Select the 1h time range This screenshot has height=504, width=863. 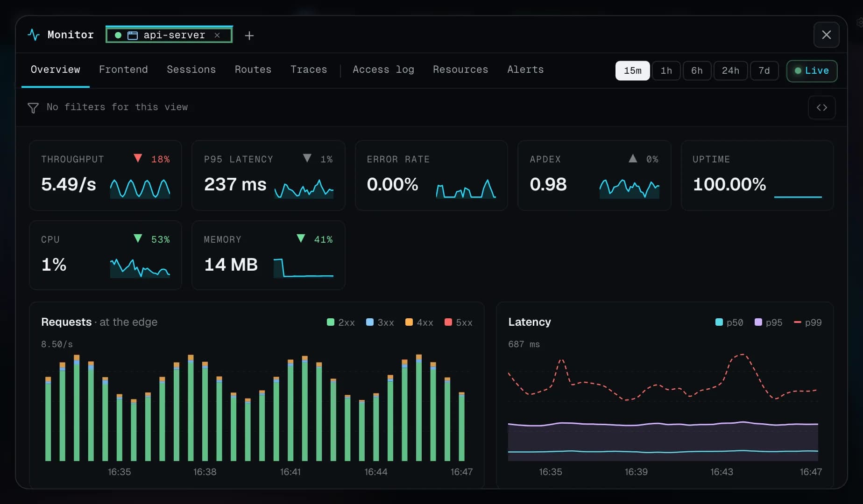point(666,71)
